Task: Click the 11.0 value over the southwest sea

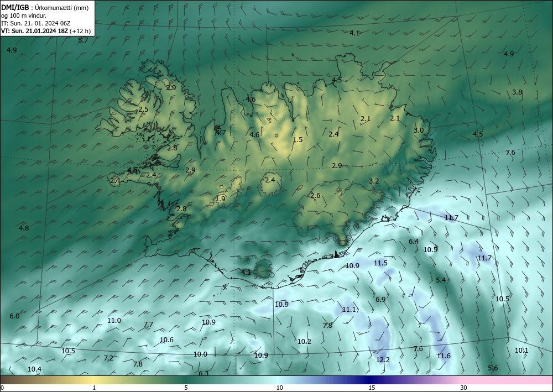Action: coord(114,321)
